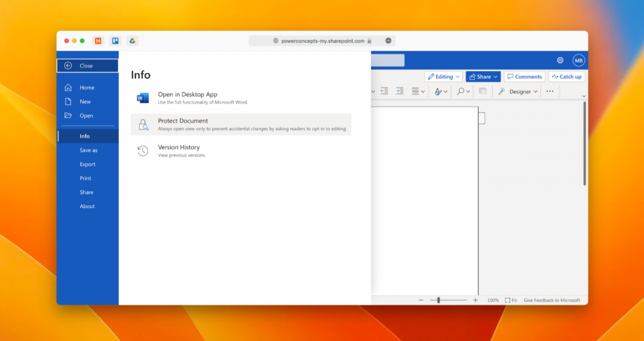Expand the Styles dropdown arrow

tap(446, 92)
